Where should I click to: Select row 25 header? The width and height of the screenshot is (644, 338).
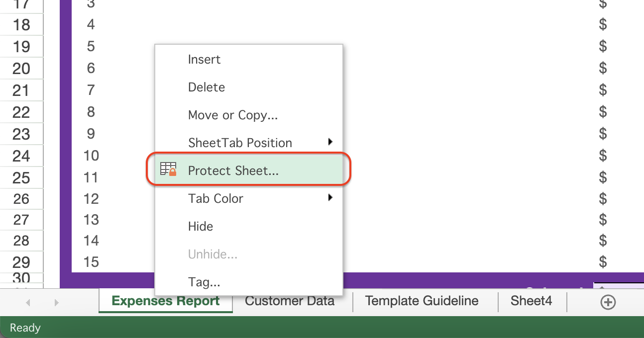[x=21, y=177]
